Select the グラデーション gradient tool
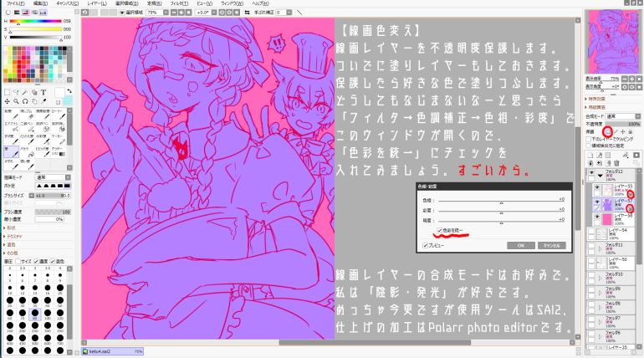 [57, 152]
